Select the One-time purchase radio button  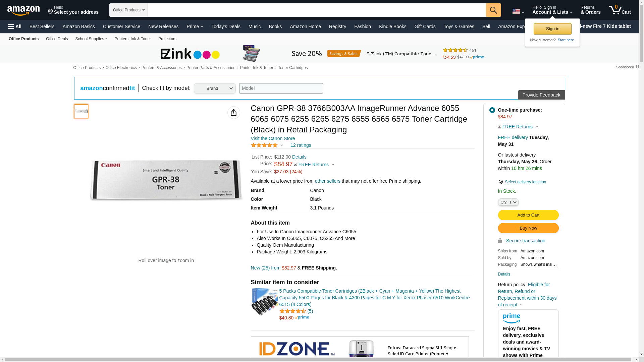[492, 110]
